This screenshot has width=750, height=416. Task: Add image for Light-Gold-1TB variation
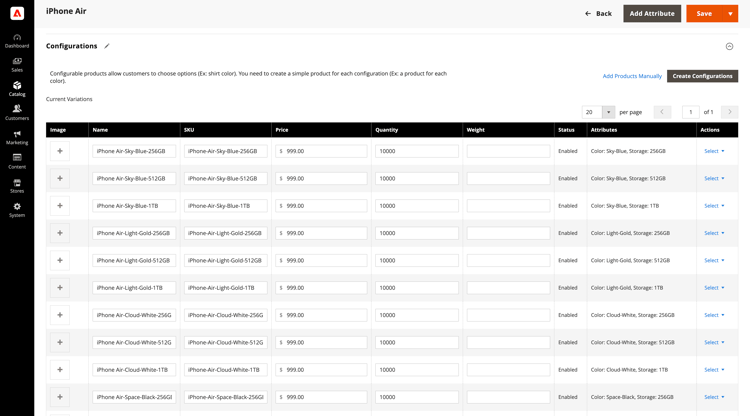(60, 288)
